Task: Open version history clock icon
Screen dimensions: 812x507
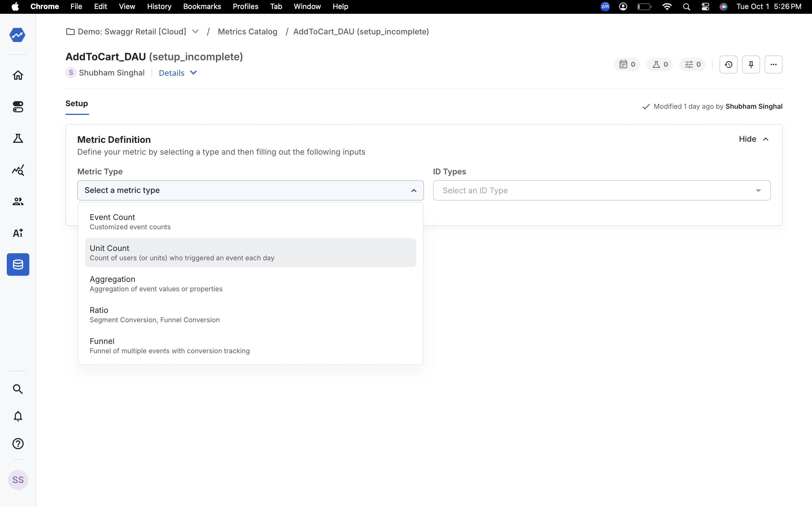Action: pyautogui.click(x=728, y=65)
